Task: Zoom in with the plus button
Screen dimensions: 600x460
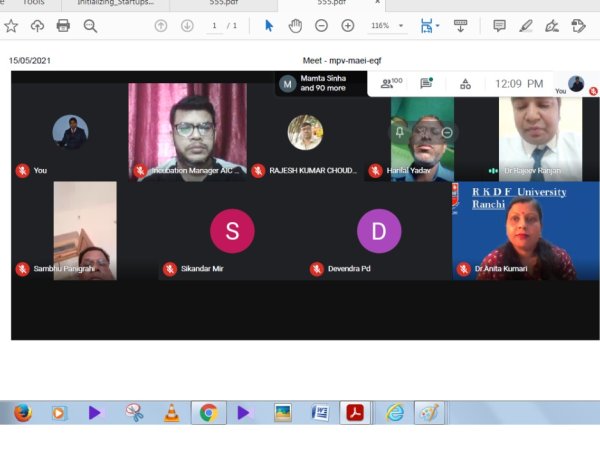Action: (347, 26)
